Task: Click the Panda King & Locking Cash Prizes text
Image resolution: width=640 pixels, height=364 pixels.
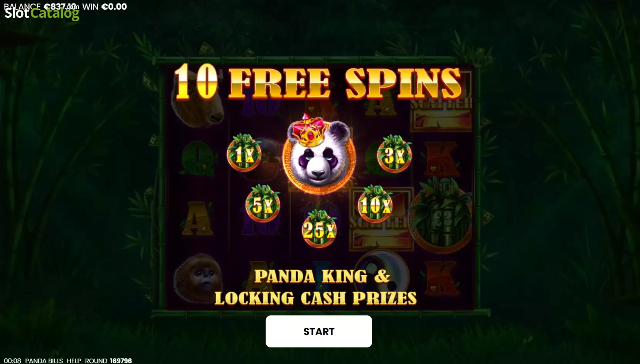Action: click(316, 287)
